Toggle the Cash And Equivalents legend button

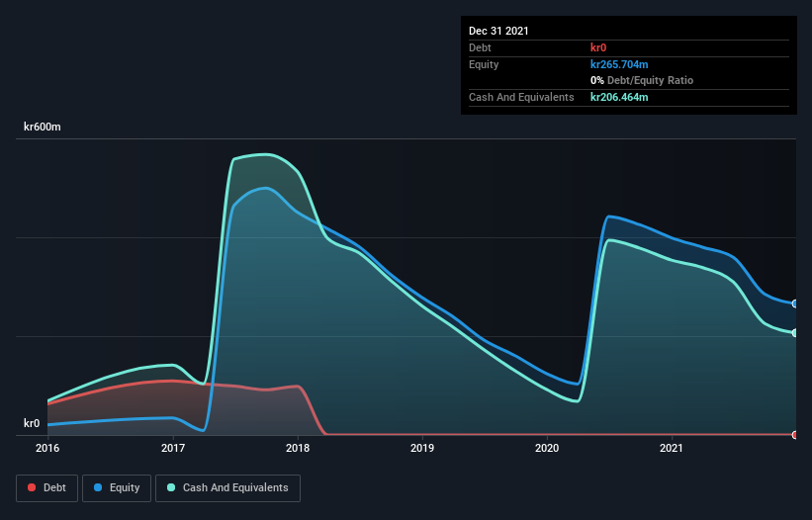coord(227,488)
